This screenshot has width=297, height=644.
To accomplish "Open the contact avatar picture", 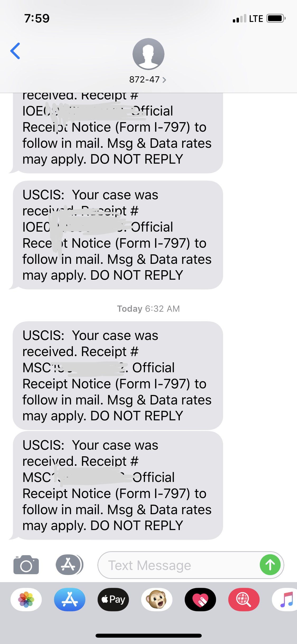I will tap(148, 54).
